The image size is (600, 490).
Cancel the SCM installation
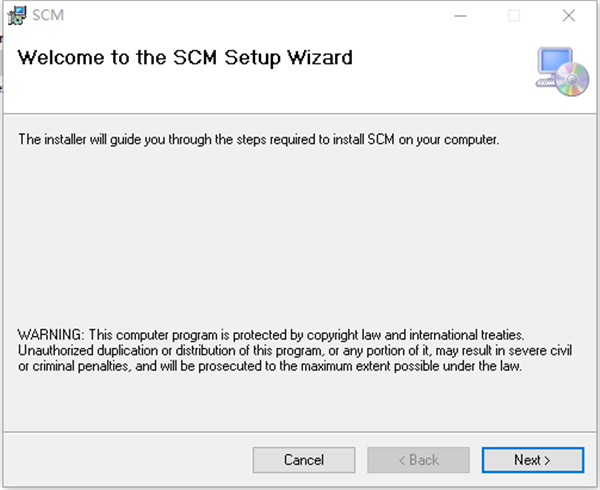[303, 460]
